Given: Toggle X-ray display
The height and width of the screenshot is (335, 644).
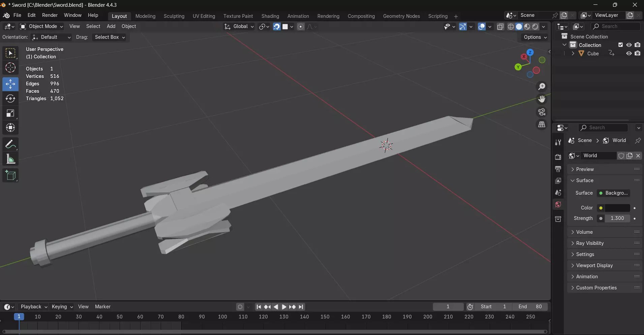Looking at the screenshot, I should [500, 27].
